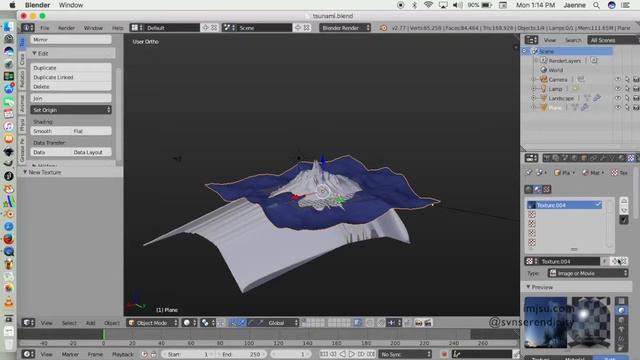This screenshot has width=640, height=360.
Task: Click the 3D view editor type icon
Action: (28, 323)
